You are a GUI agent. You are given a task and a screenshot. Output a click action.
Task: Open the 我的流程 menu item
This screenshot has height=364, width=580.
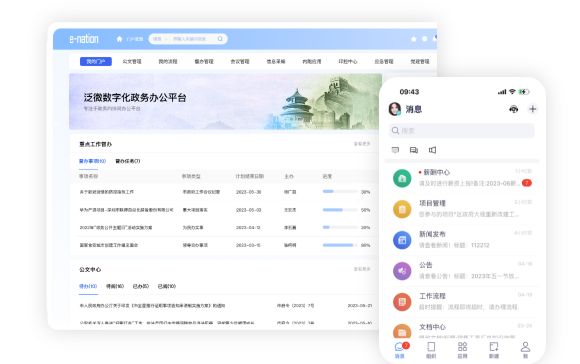click(168, 61)
